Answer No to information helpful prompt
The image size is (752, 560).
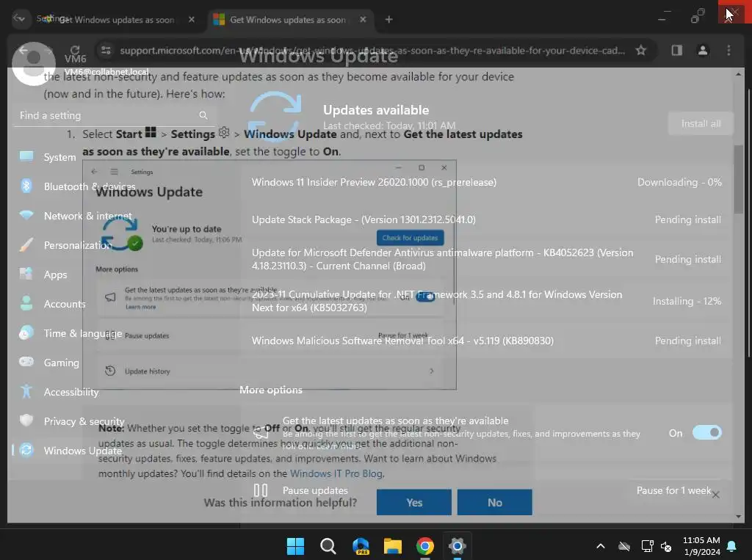coord(494,503)
